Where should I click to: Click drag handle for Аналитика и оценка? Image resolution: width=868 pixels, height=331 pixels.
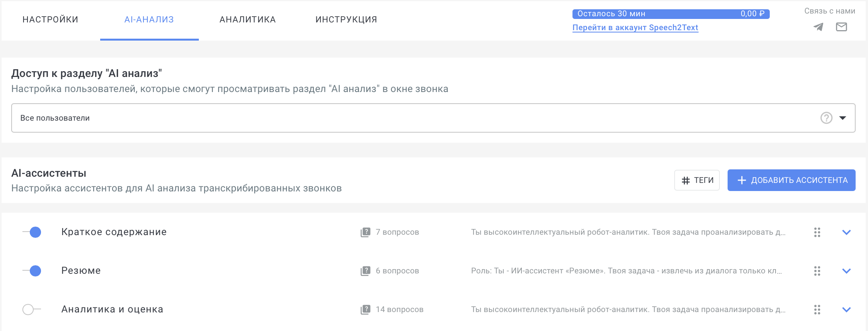point(817,309)
